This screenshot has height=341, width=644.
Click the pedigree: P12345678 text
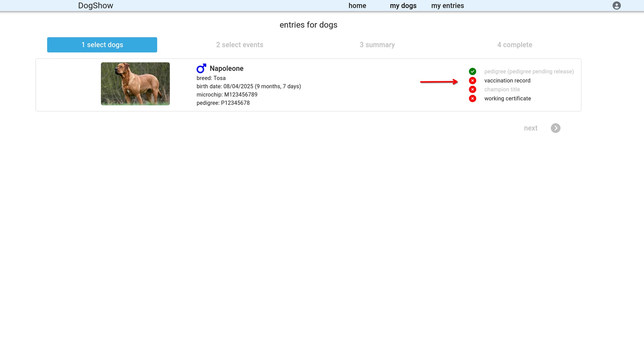point(223,103)
